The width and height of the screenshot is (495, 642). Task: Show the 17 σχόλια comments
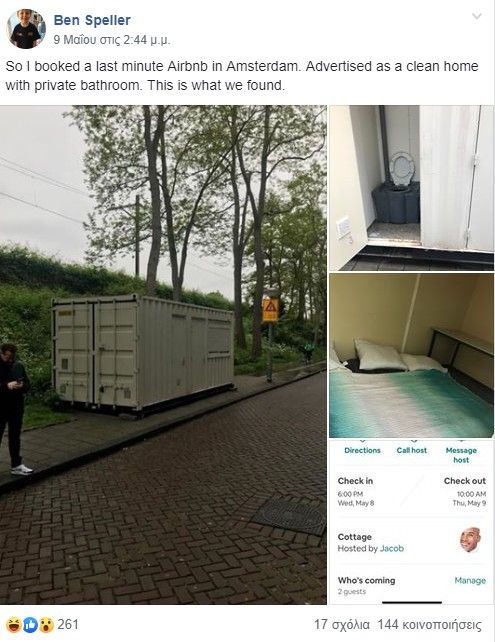click(x=342, y=625)
